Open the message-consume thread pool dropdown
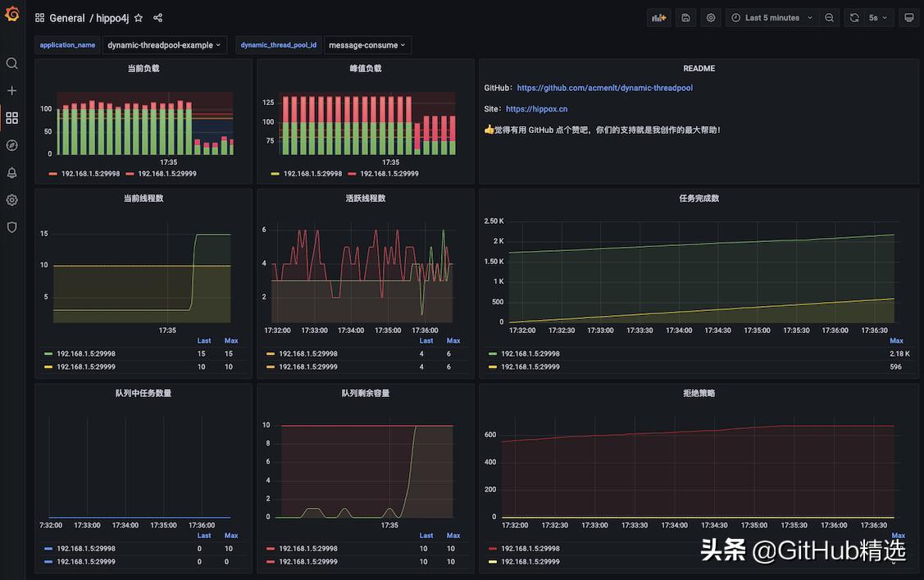 click(367, 45)
